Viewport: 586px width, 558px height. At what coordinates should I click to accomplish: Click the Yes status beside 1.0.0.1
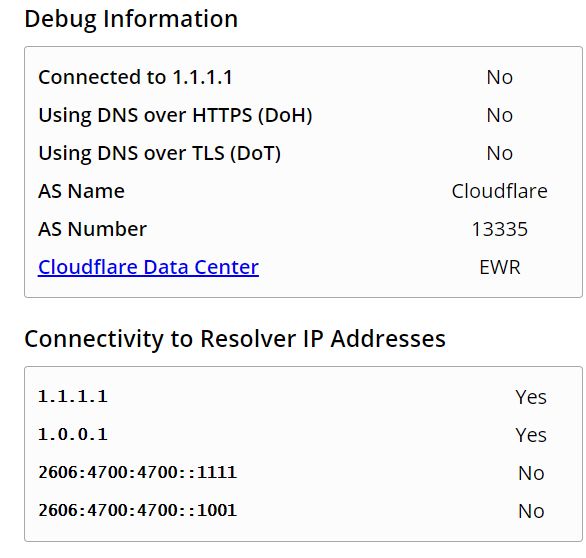tap(531, 435)
